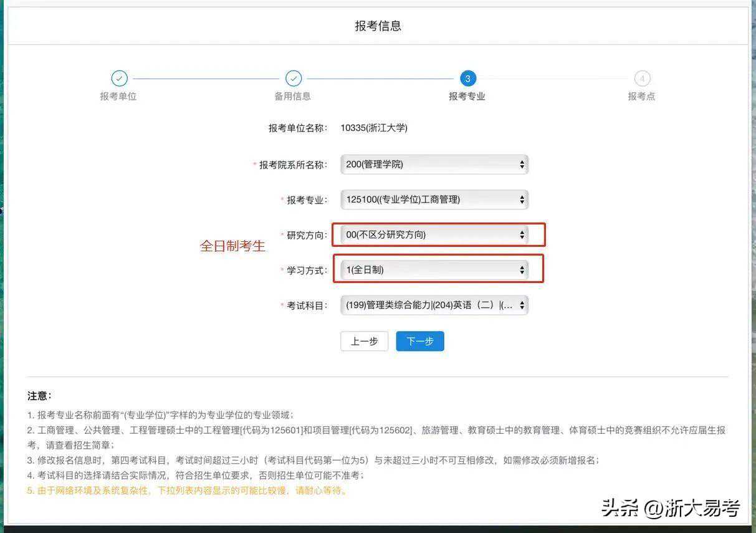The image size is (756, 533).
Task: Jump to the 报考点 step label
Action: point(641,97)
